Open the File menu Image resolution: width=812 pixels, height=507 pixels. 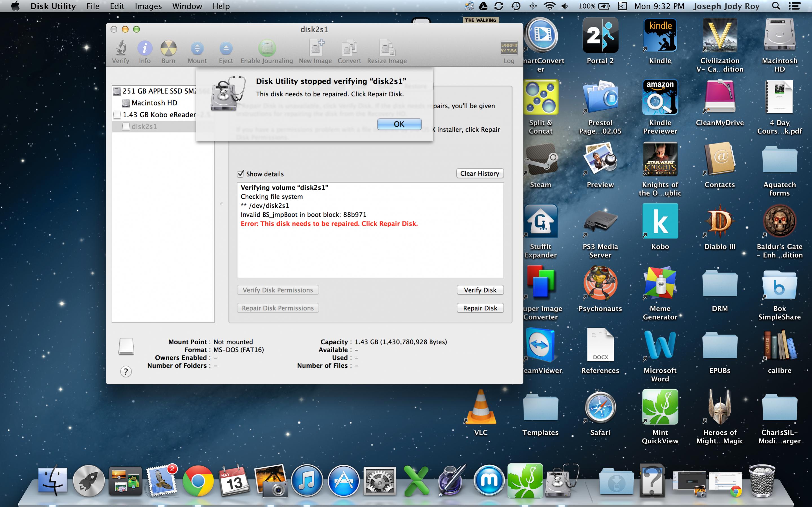coord(93,6)
